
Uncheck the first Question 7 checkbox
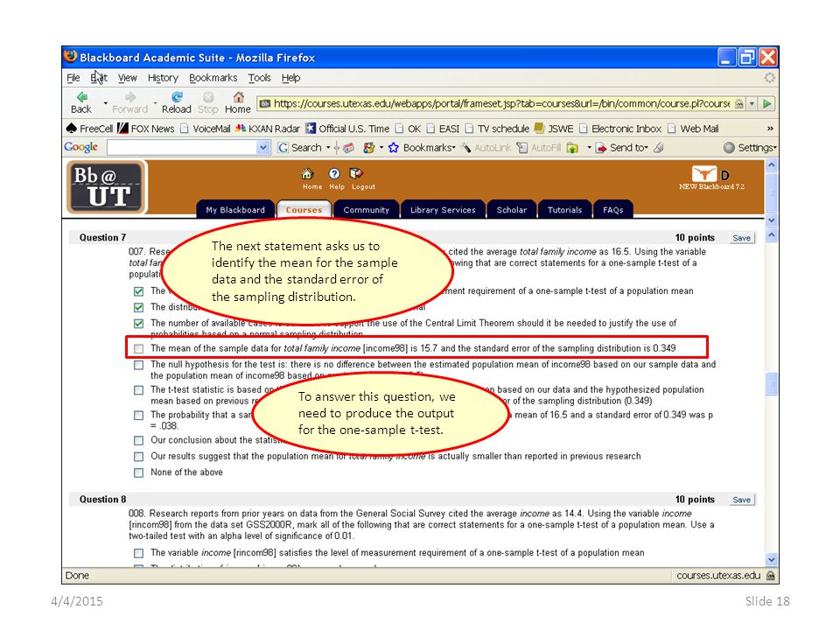139,291
